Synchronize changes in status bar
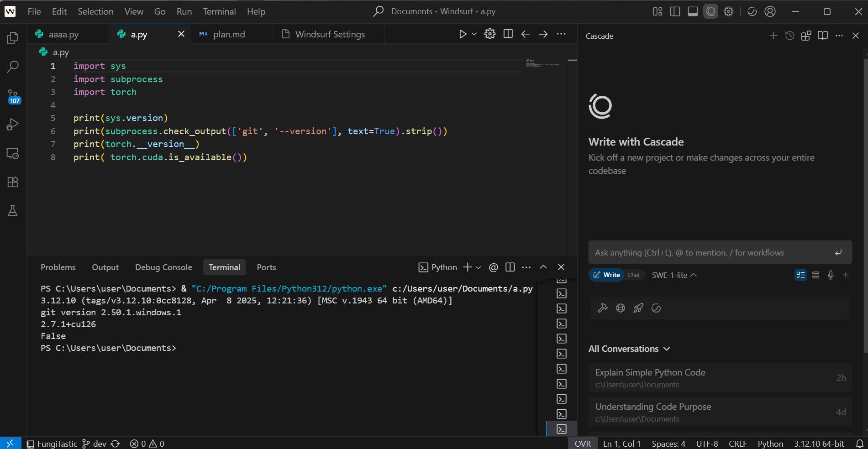This screenshot has height=449, width=868. tap(115, 444)
